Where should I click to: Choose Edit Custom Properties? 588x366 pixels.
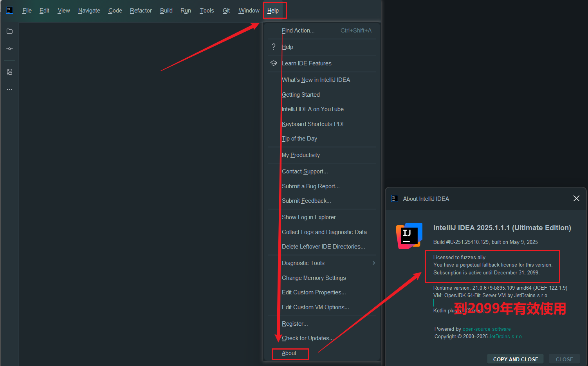[x=322, y=292]
